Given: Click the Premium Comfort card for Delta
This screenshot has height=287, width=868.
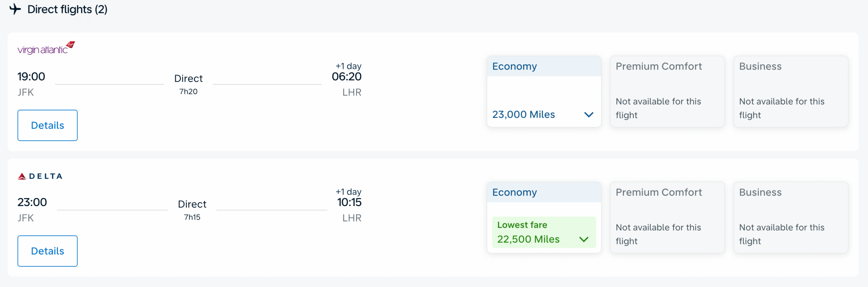Looking at the screenshot, I should click(667, 218).
